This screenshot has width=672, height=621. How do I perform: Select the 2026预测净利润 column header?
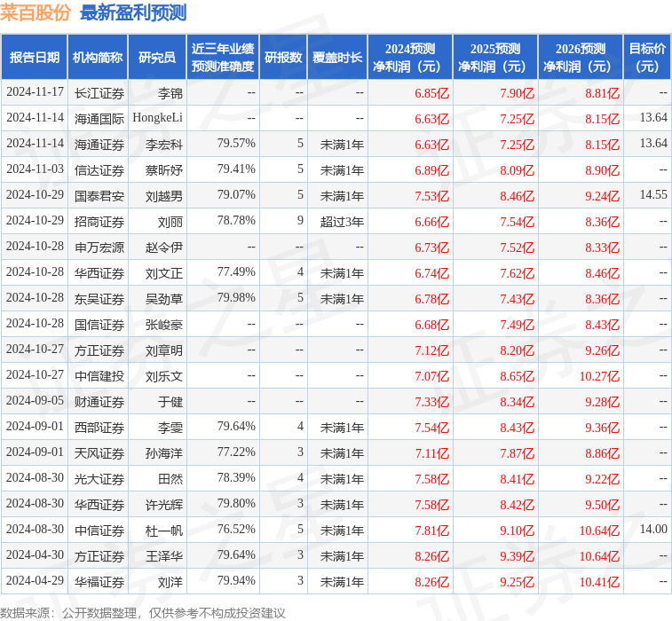point(581,58)
